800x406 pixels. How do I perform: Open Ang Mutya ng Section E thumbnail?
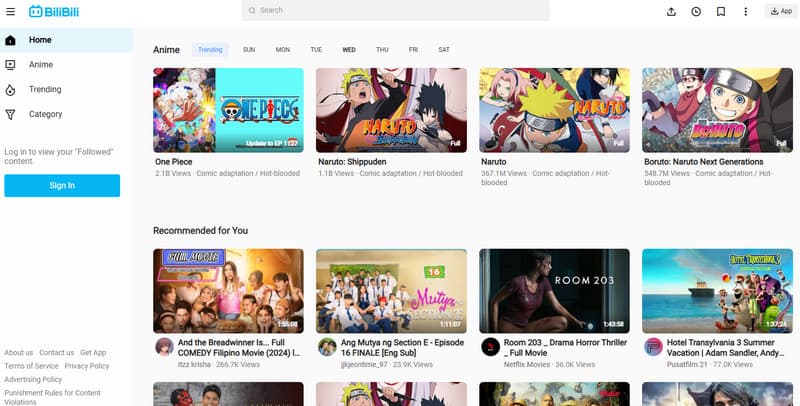(391, 291)
